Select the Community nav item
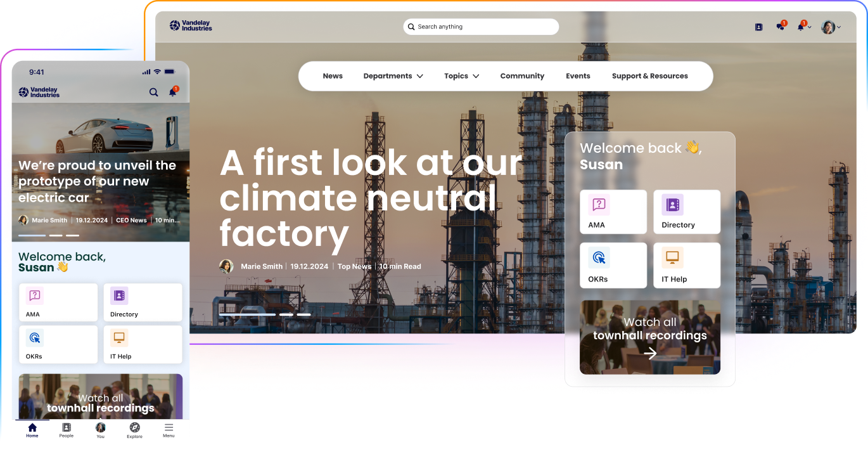 point(522,76)
